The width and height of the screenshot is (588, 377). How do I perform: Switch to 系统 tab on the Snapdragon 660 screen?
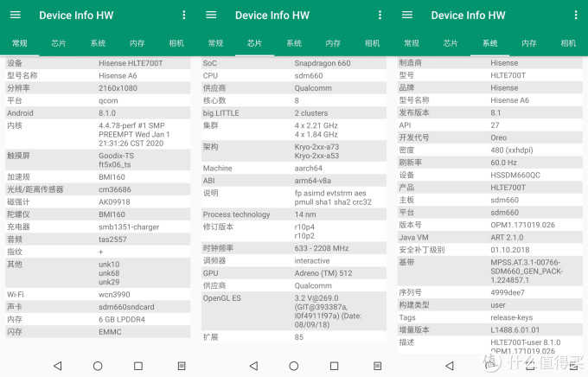[294, 43]
